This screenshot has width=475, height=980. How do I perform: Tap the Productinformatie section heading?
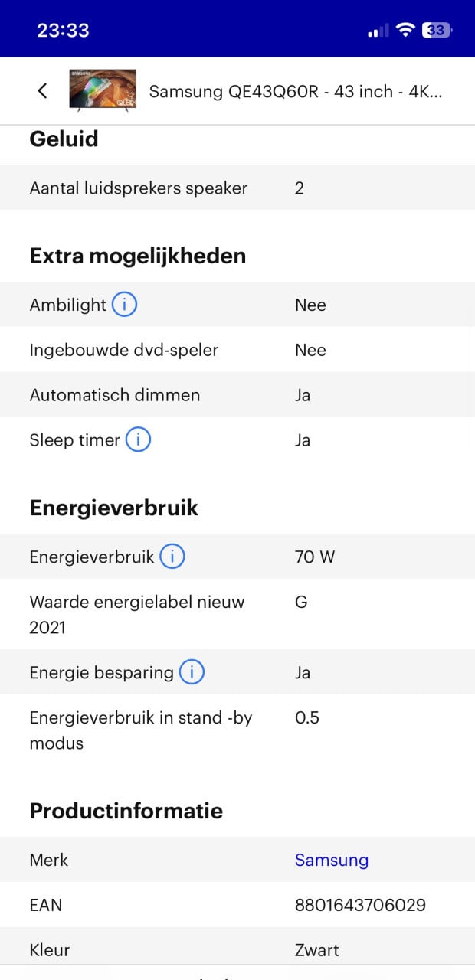(126, 811)
